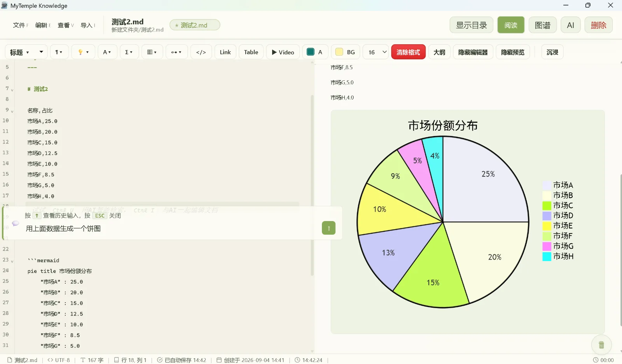Click the pie title 市场份额分布 code line
The width and height of the screenshot is (622, 364).
pyautogui.click(x=59, y=271)
